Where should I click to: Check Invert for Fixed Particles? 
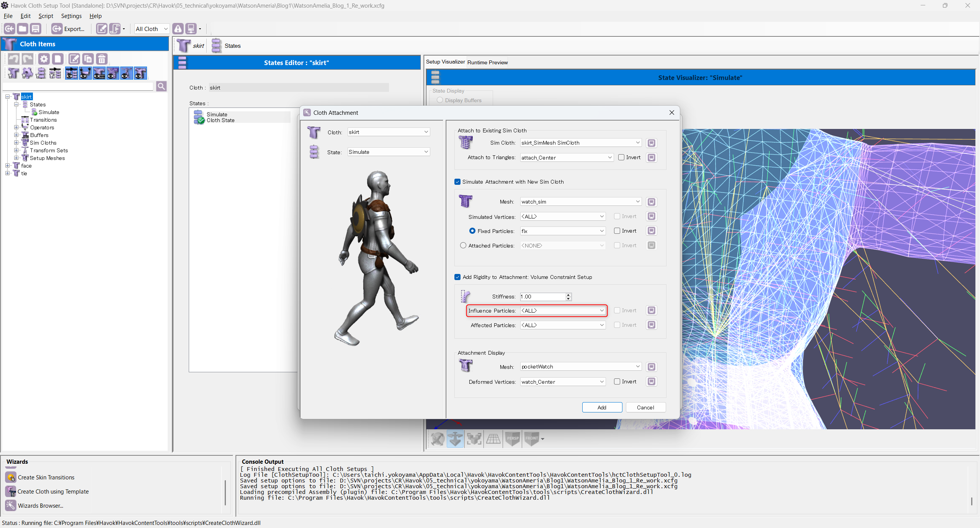click(x=617, y=231)
